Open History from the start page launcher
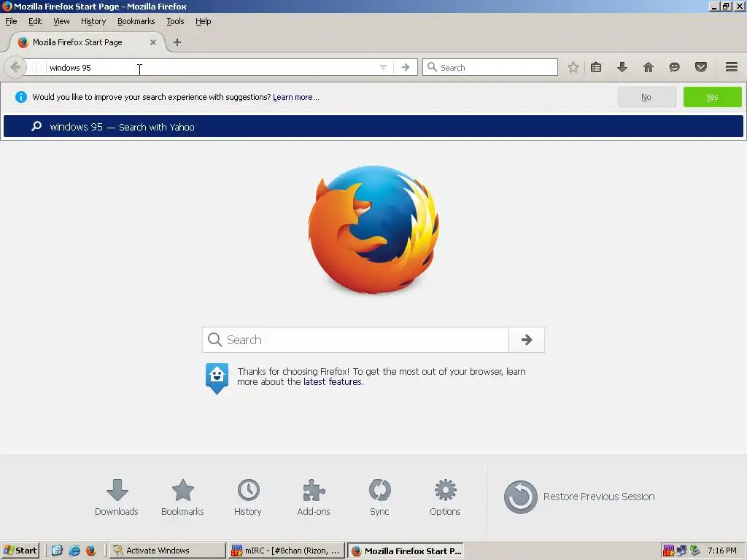Image resolution: width=747 pixels, height=560 pixels. (248, 497)
